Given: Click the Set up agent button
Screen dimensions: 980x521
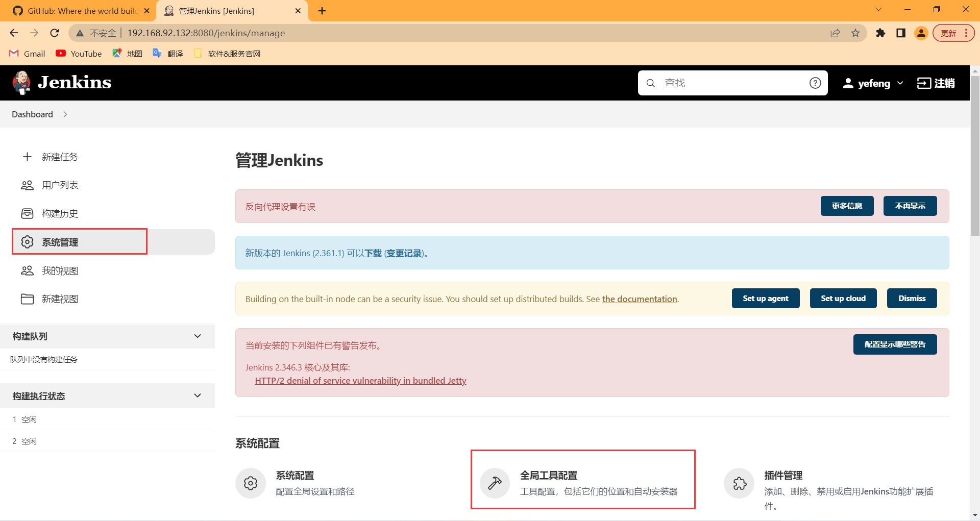Looking at the screenshot, I should click(x=766, y=299).
